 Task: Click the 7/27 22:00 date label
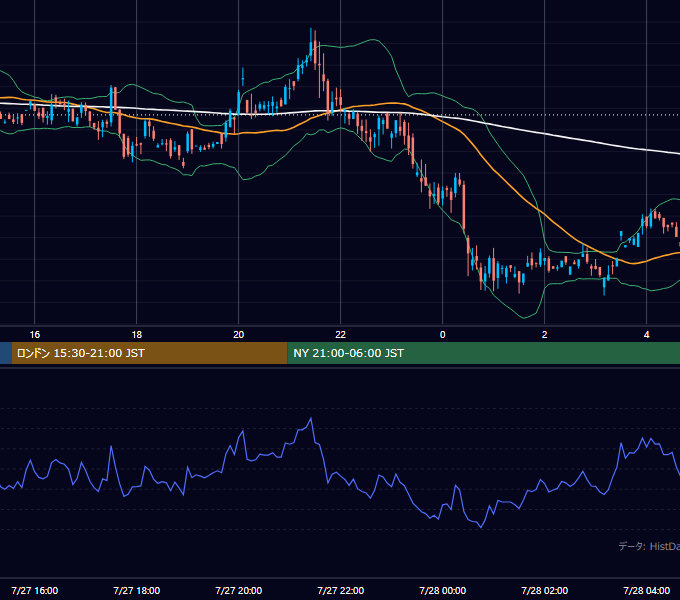[x=340, y=590]
